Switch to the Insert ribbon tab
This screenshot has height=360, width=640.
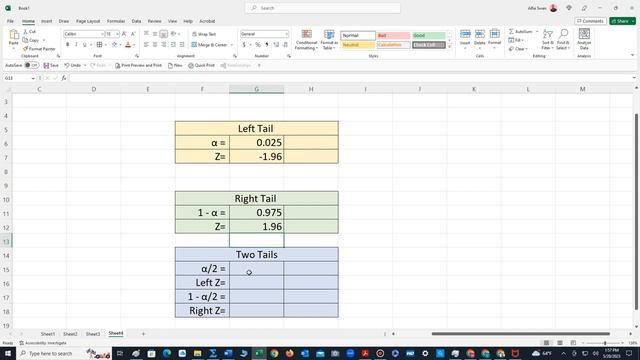click(47, 21)
